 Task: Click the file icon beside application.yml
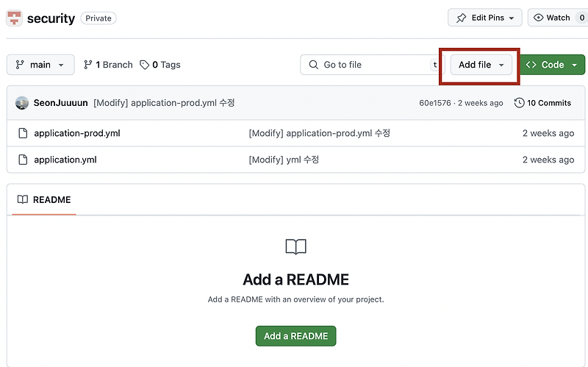(23, 160)
